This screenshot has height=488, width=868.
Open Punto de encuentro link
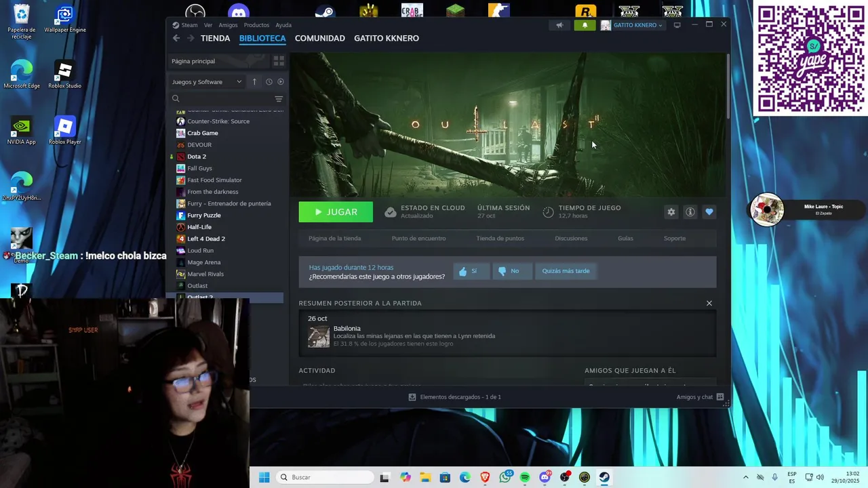pyautogui.click(x=419, y=239)
